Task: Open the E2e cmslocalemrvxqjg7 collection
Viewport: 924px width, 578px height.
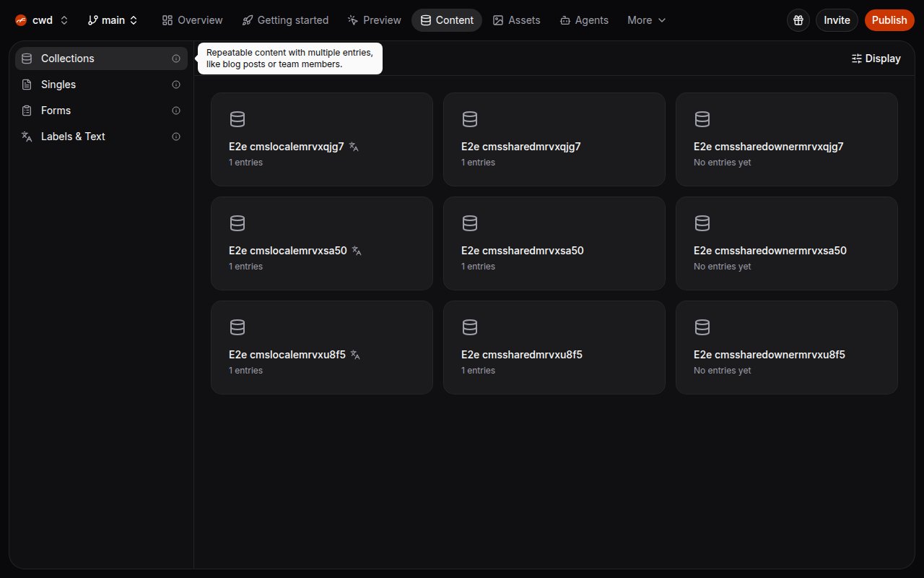Action: click(322, 139)
